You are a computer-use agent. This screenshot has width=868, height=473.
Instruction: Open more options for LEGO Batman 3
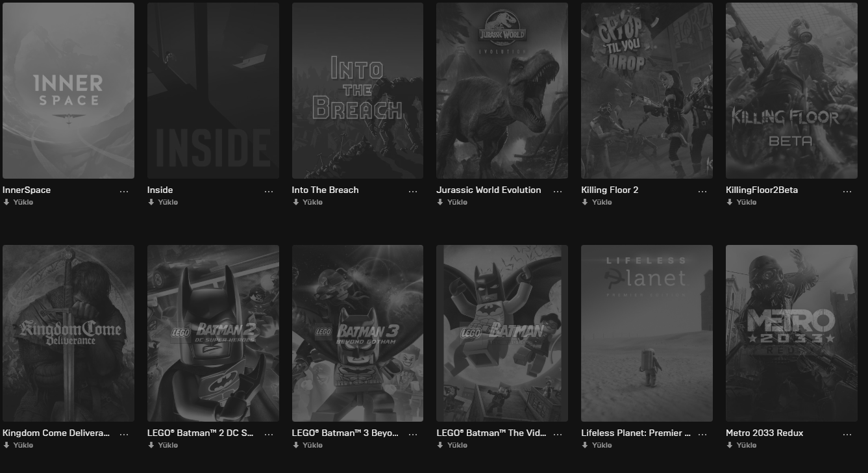click(x=414, y=434)
